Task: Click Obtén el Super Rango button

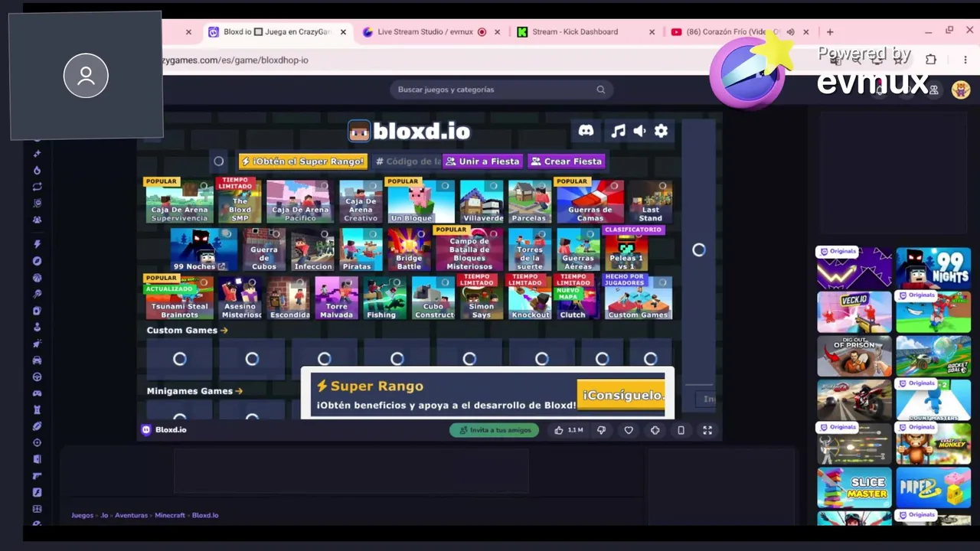Action: tap(303, 161)
